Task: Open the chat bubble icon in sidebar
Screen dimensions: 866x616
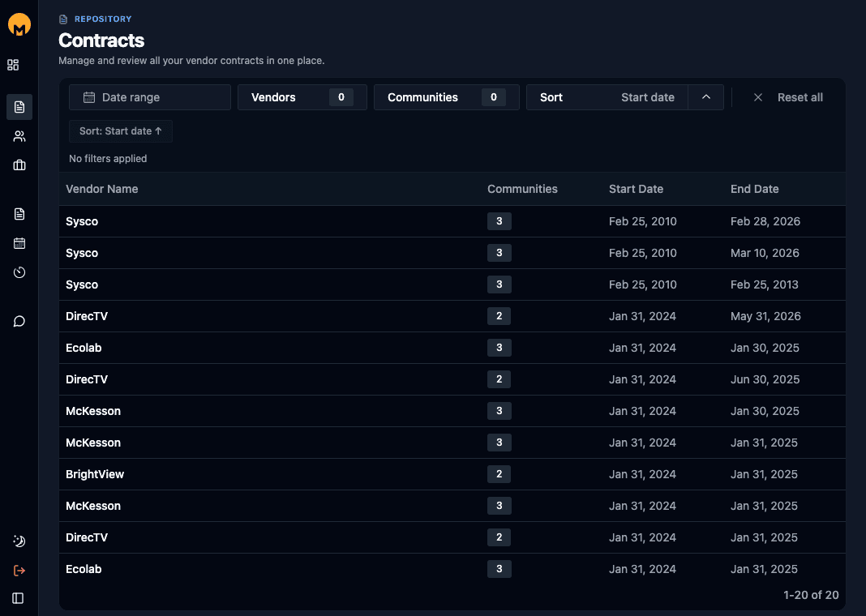Action: [19, 321]
